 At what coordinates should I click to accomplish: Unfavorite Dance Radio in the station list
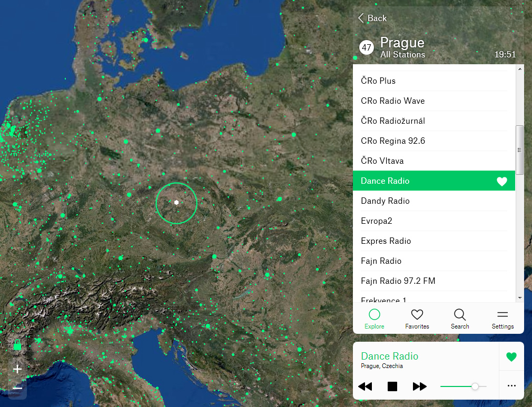(502, 182)
